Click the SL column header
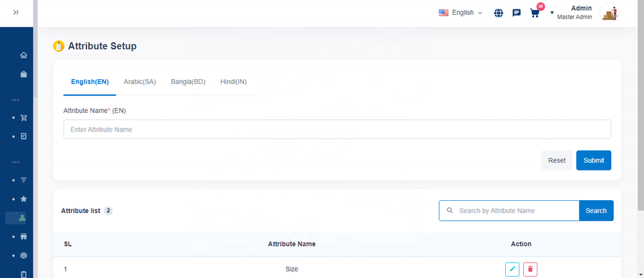 [x=68, y=244]
